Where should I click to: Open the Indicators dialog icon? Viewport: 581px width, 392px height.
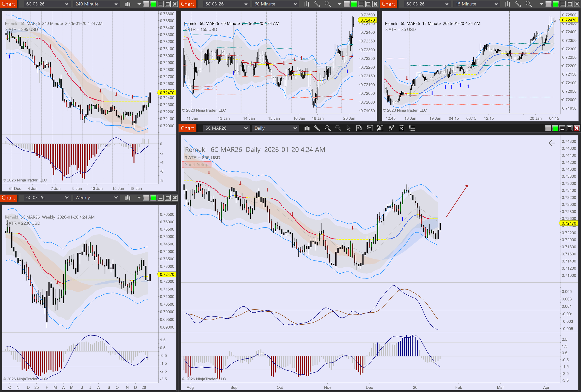click(x=380, y=128)
